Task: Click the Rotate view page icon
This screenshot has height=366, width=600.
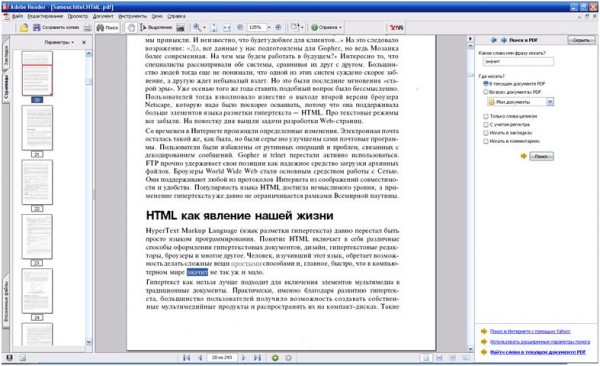Action: [x=295, y=27]
